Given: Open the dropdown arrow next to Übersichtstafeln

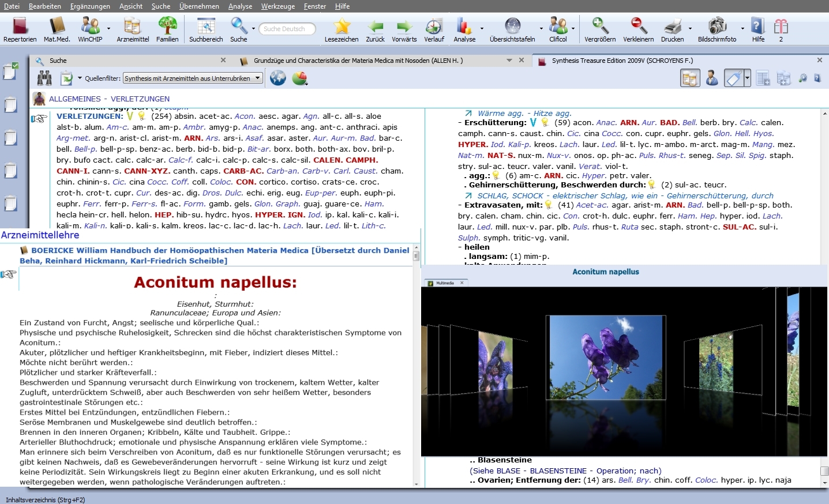Looking at the screenshot, I should [541, 28].
